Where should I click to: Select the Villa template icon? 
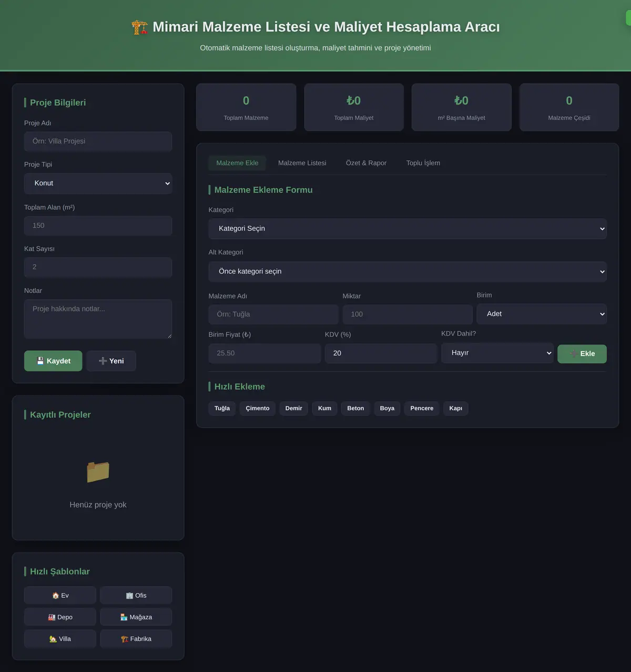tap(53, 639)
